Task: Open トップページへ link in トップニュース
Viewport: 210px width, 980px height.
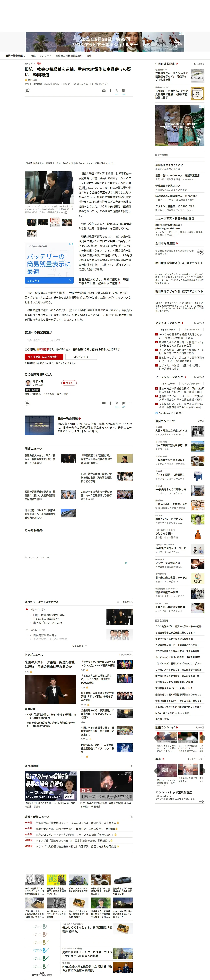Action: point(125,655)
